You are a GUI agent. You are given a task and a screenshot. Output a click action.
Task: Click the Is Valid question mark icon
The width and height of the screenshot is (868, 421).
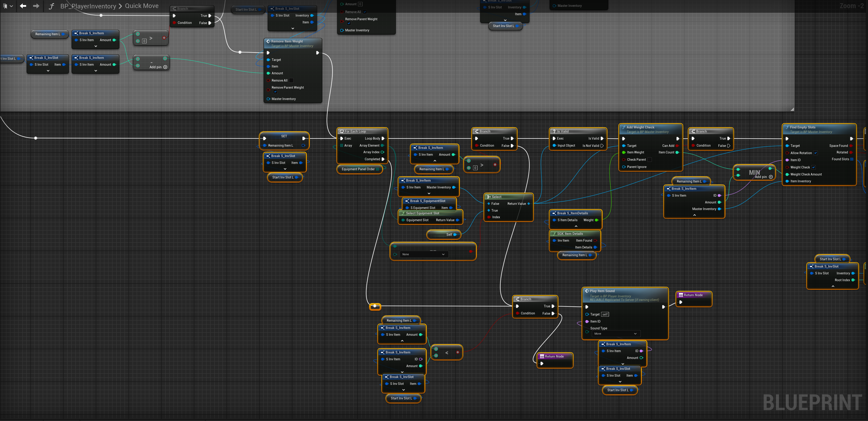[554, 132]
